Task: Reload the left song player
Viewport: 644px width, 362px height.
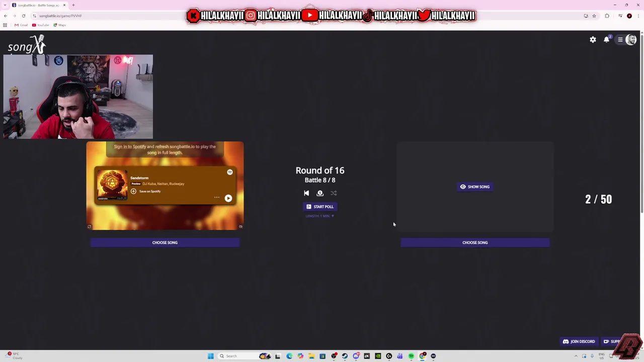Action: pos(90,227)
